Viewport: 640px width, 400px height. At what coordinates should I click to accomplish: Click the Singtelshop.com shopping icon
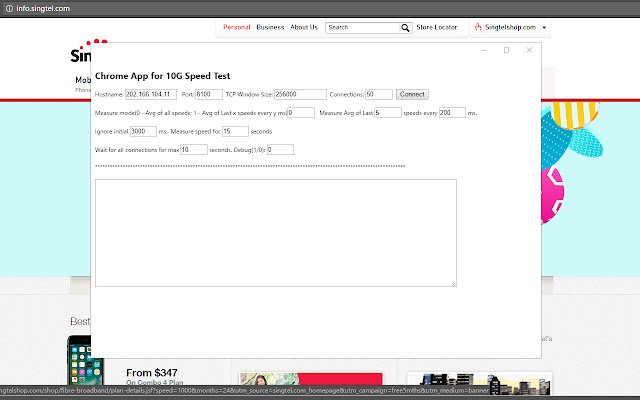(x=478, y=27)
